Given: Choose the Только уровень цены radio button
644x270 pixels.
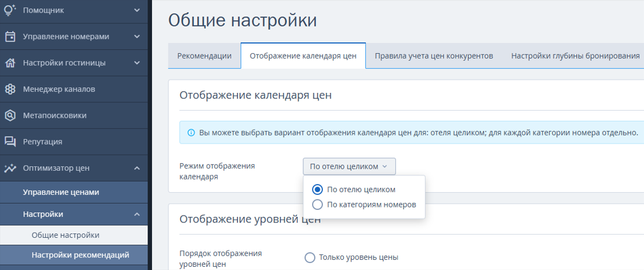Looking at the screenshot, I should (310, 257).
